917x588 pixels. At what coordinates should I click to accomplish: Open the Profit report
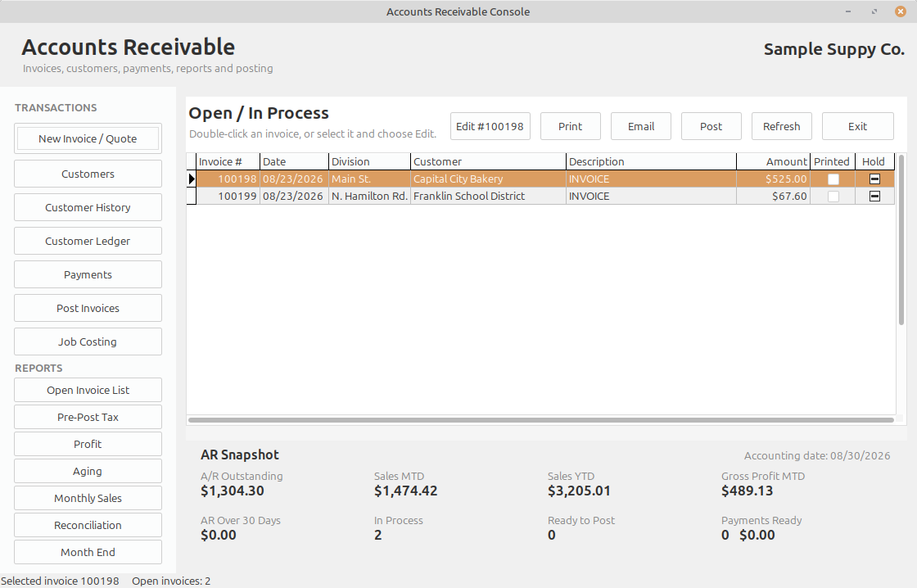coord(88,444)
